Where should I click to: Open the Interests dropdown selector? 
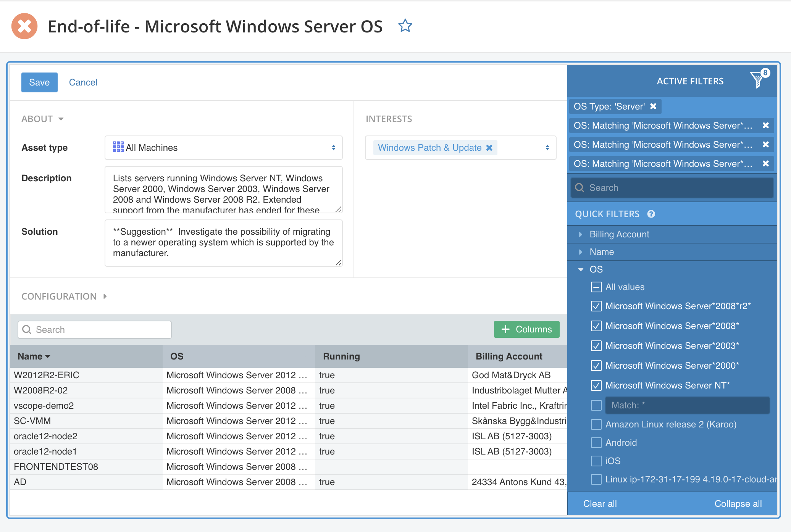coord(547,147)
